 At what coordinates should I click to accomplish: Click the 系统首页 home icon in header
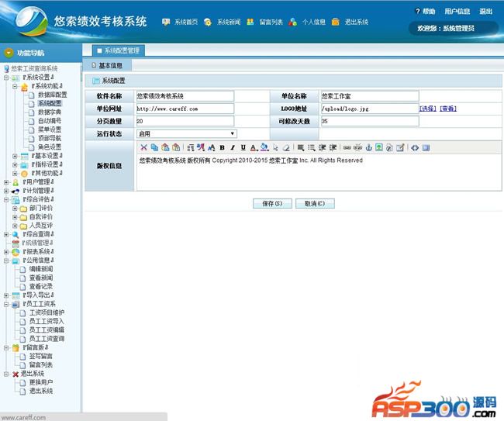coord(166,22)
